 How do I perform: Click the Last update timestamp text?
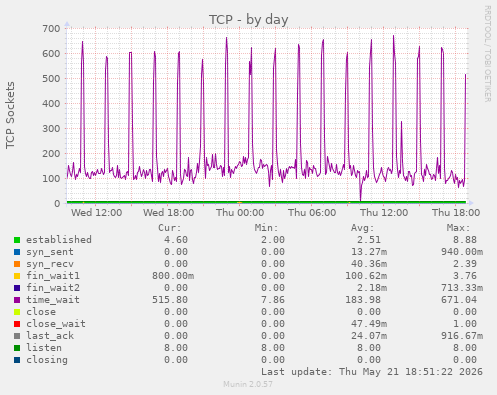coord(372,372)
